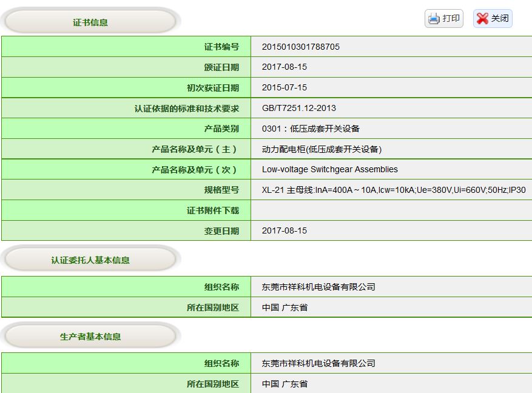Click the 颁证日期 value 2017-08-15

pos(285,67)
